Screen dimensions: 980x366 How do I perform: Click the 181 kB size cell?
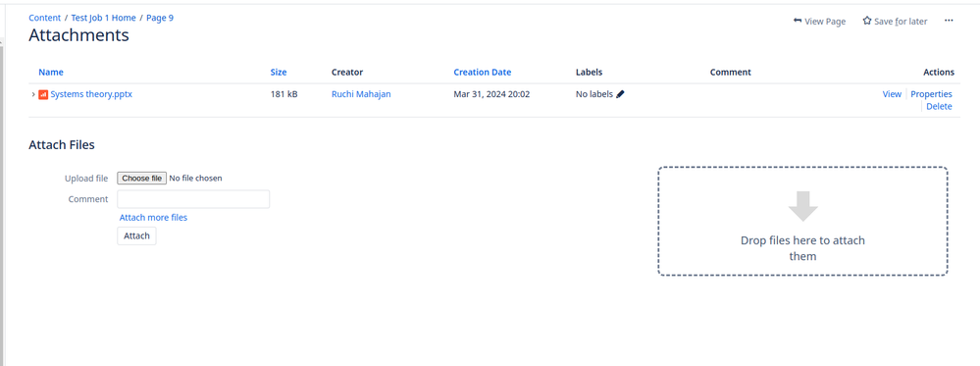284,94
